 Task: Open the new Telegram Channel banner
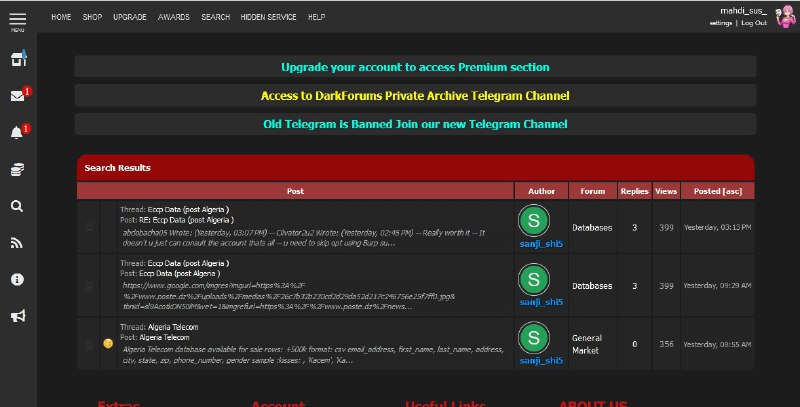pos(415,124)
